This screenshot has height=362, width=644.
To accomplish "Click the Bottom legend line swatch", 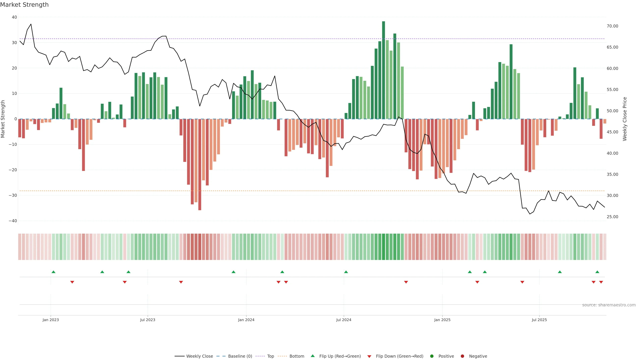I will coord(282,356).
